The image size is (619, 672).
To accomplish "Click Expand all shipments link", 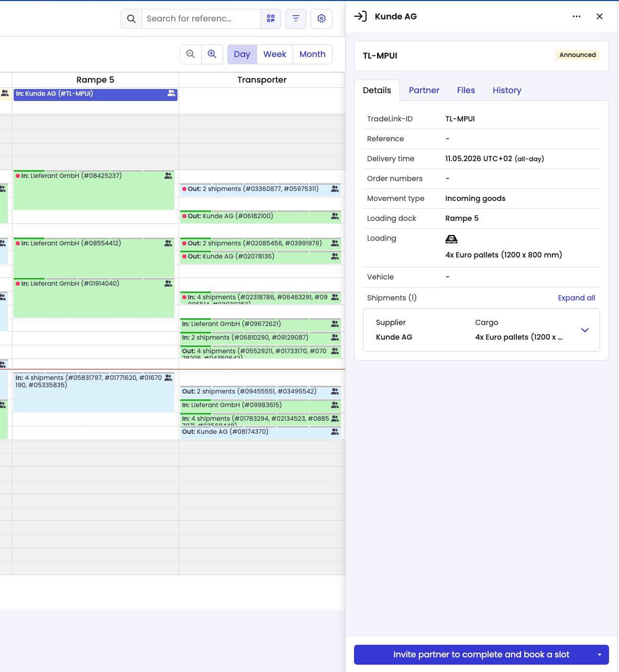I will click(577, 298).
